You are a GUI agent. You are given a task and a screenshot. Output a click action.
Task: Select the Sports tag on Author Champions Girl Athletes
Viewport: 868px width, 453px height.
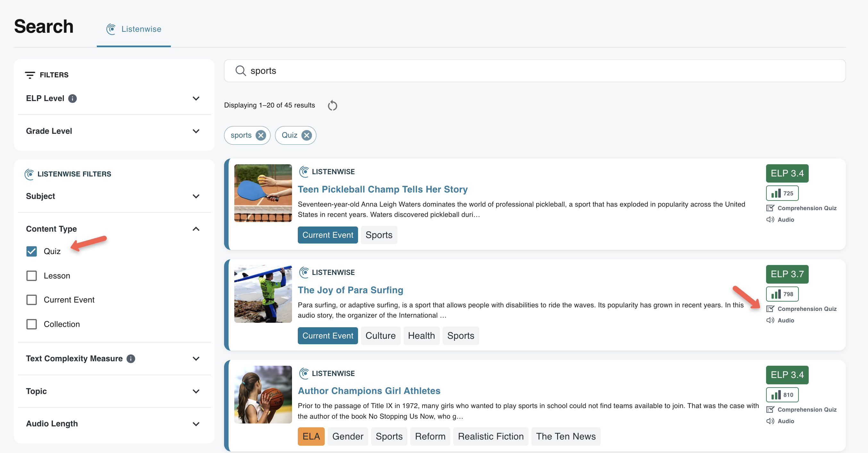(x=389, y=436)
